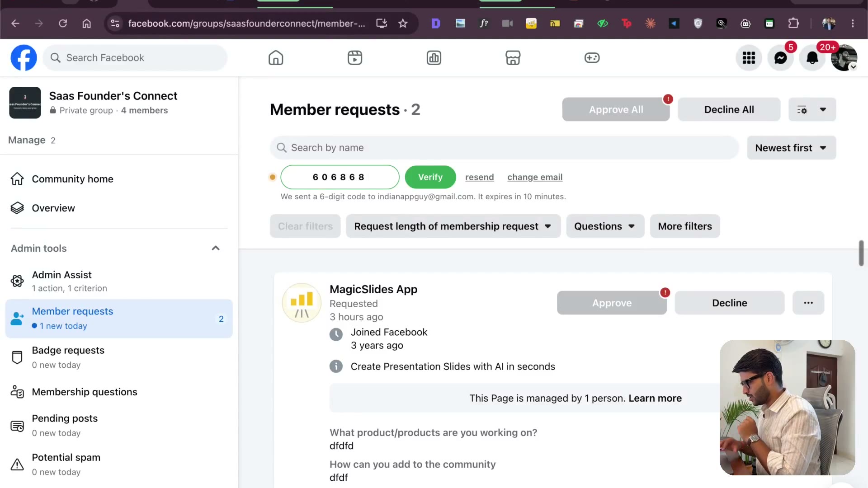The height and width of the screenshot is (488, 868).
Task: Click the webcam video overlay
Action: pyautogui.click(x=787, y=408)
